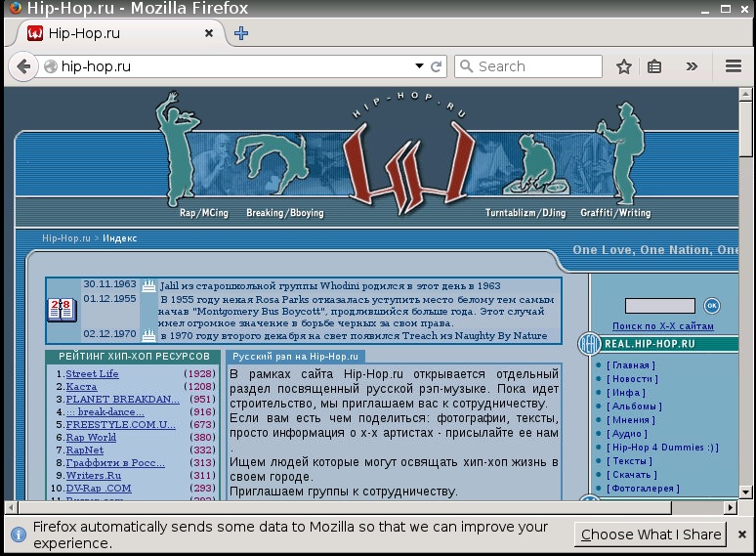756x556 pixels.
Task: Open REAL.HIP-HOP.RU heading link
Action: pos(650,344)
